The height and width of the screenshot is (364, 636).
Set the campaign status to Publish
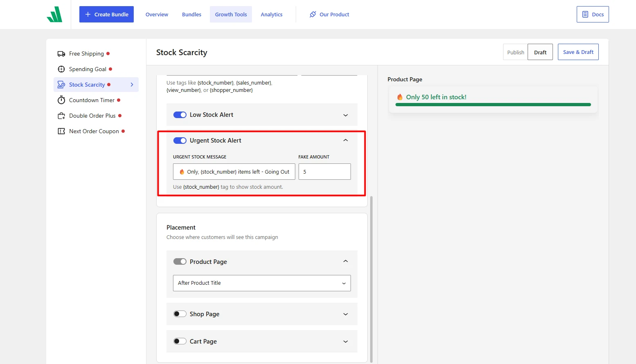[x=515, y=52]
